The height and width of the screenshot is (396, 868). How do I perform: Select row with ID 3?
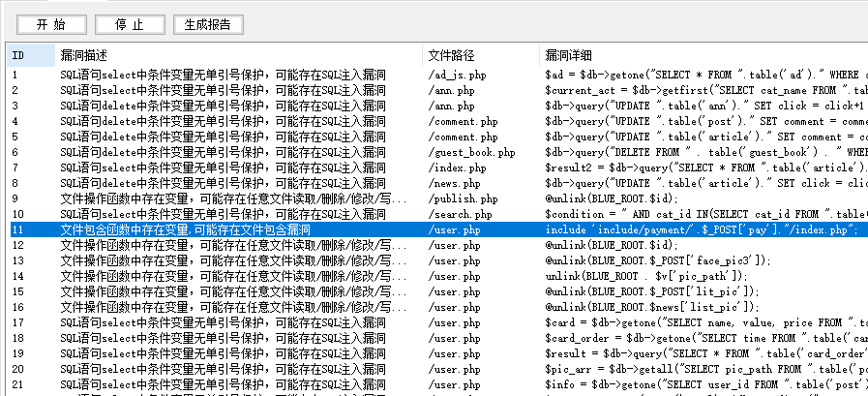click(x=437, y=106)
